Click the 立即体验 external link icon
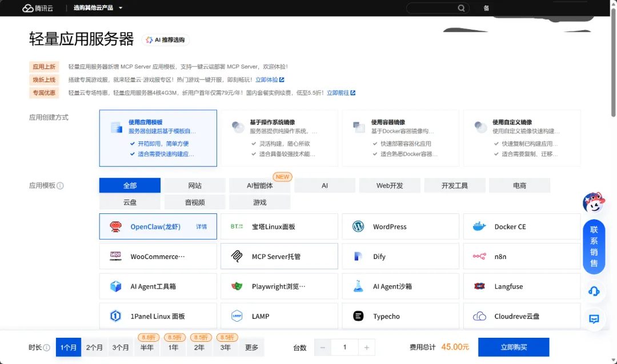 tap(282, 80)
